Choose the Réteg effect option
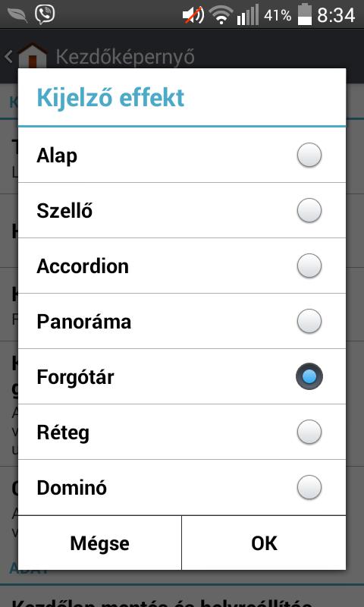This screenshot has height=607, width=364. pos(182,432)
